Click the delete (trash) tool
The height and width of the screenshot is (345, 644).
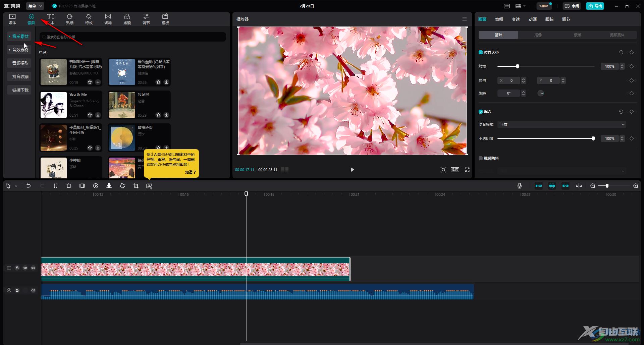[69, 186]
